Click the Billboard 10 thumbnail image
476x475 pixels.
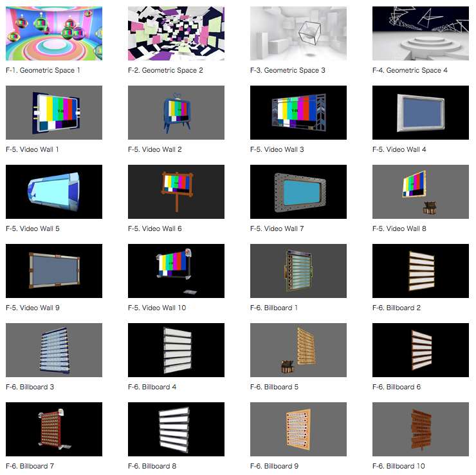pyautogui.click(x=421, y=429)
